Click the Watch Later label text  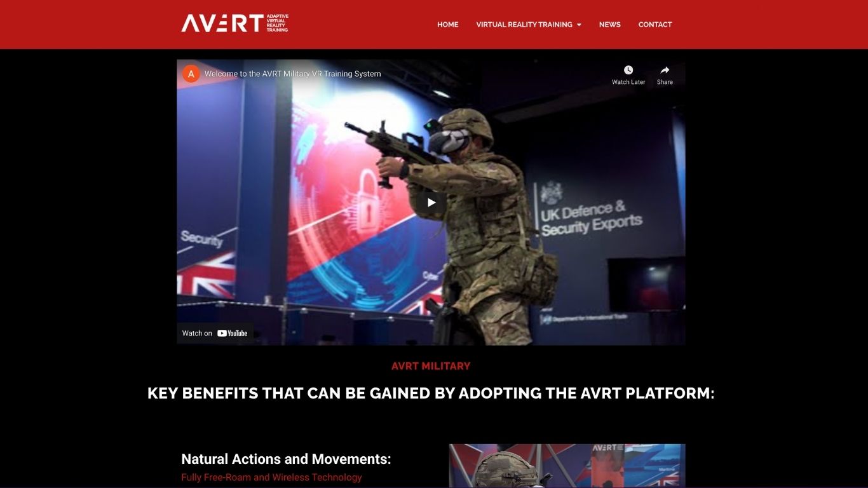tap(628, 81)
